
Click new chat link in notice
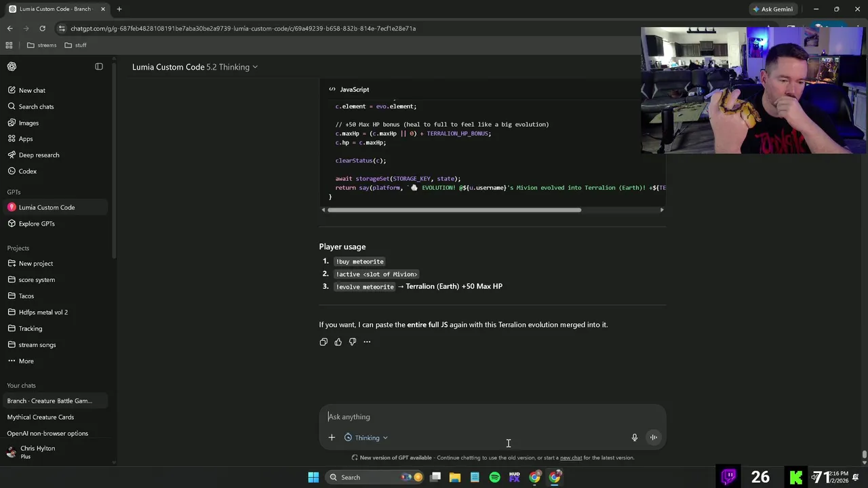pos(571,458)
